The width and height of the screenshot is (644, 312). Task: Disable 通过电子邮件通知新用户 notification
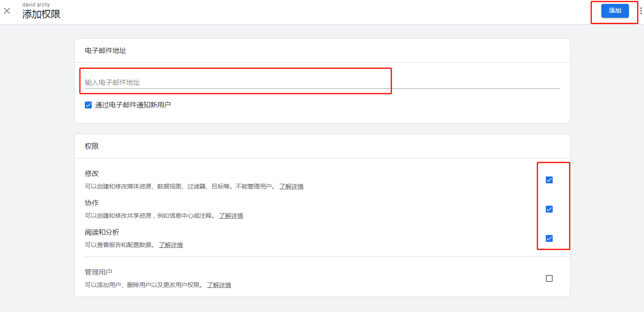pyautogui.click(x=88, y=105)
